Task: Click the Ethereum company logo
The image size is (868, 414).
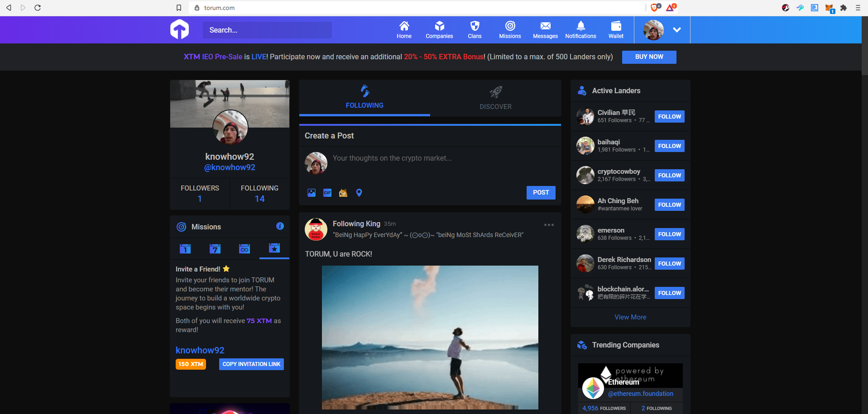Action: 593,388
